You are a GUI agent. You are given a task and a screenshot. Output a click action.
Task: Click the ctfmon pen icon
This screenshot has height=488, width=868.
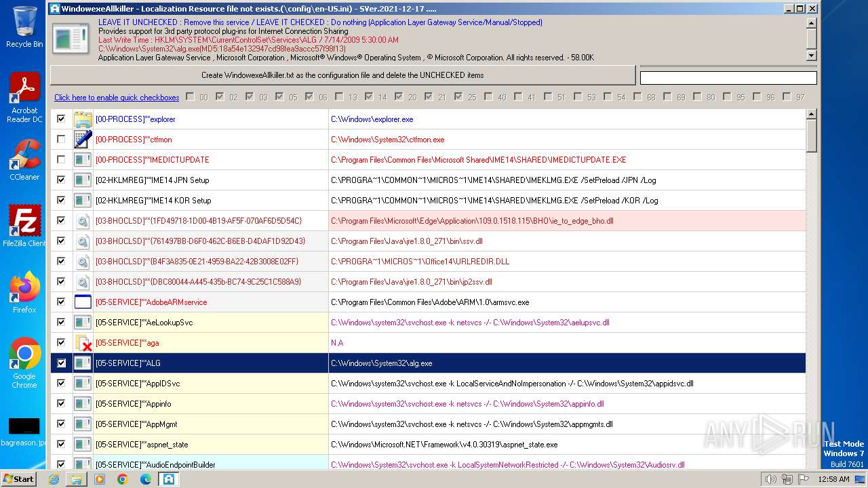(x=83, y=140)
